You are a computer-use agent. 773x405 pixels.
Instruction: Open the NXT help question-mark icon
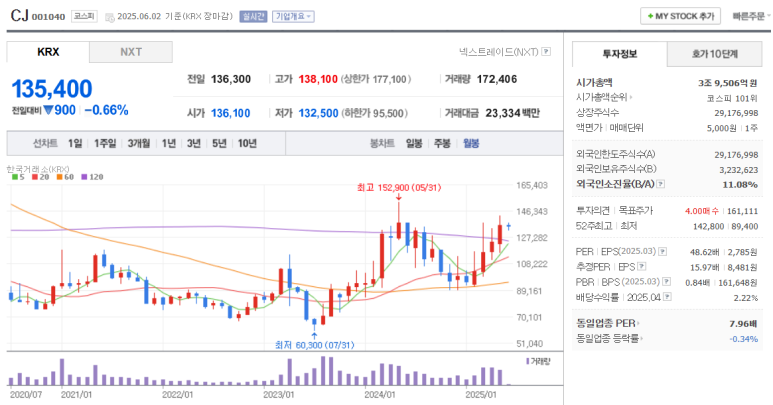pos(546,52)
